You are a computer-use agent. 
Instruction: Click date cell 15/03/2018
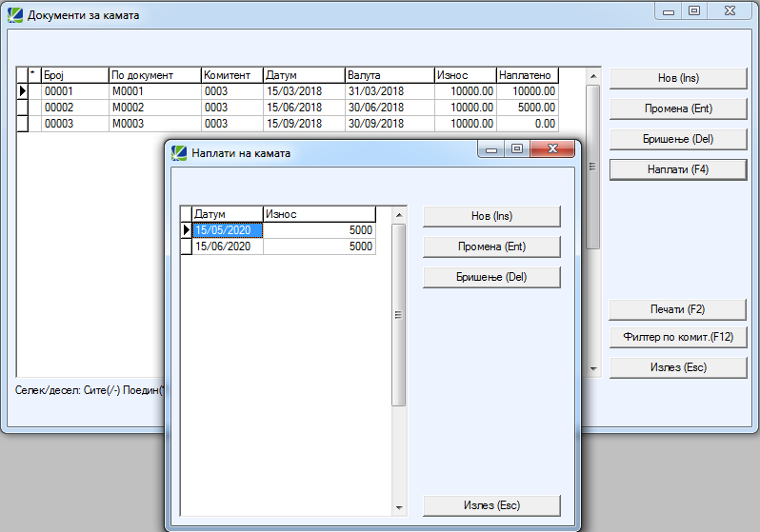tap(304, 91)
